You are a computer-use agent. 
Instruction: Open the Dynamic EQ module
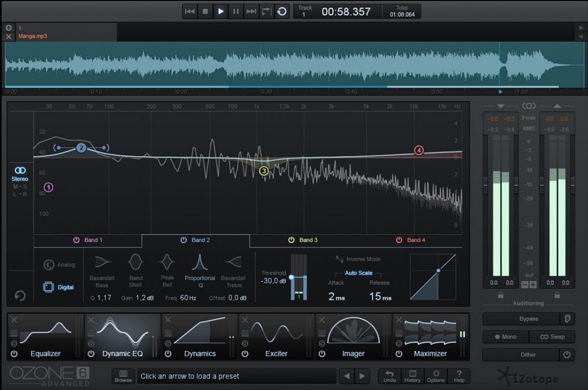(x=123, y=337)
